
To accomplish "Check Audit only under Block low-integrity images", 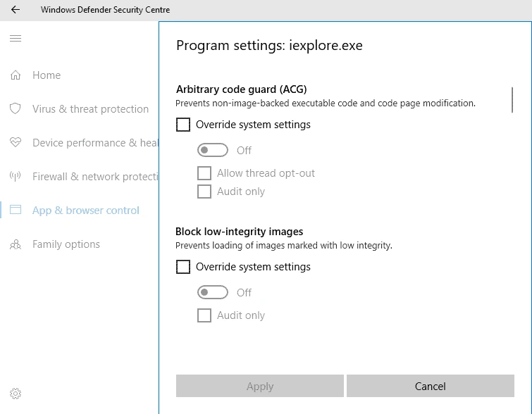I will point(204,315).
